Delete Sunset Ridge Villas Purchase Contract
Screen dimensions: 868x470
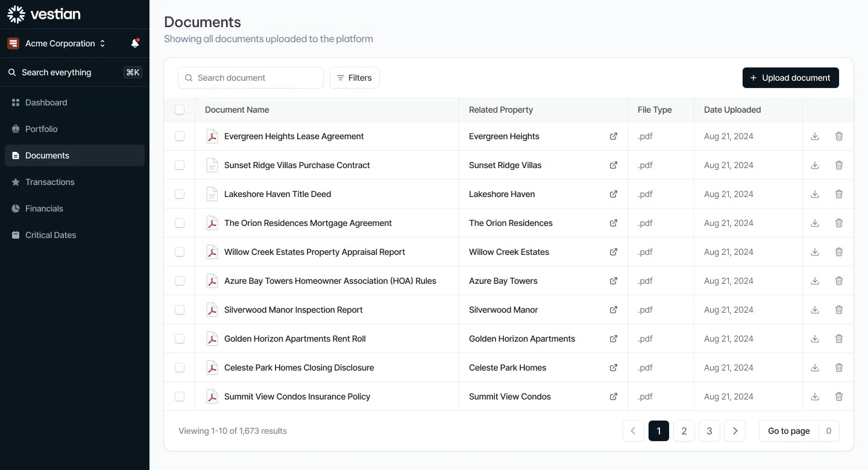click(839, 165)
